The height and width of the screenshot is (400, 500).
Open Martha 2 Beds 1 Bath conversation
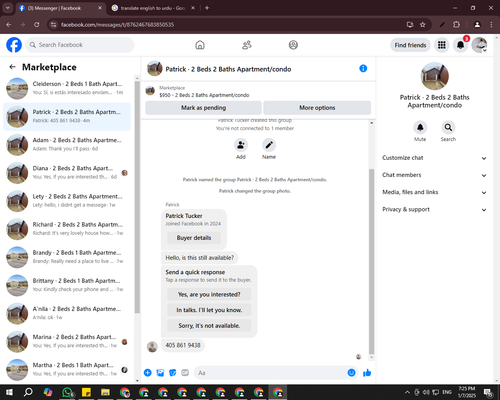click(67, 370)
